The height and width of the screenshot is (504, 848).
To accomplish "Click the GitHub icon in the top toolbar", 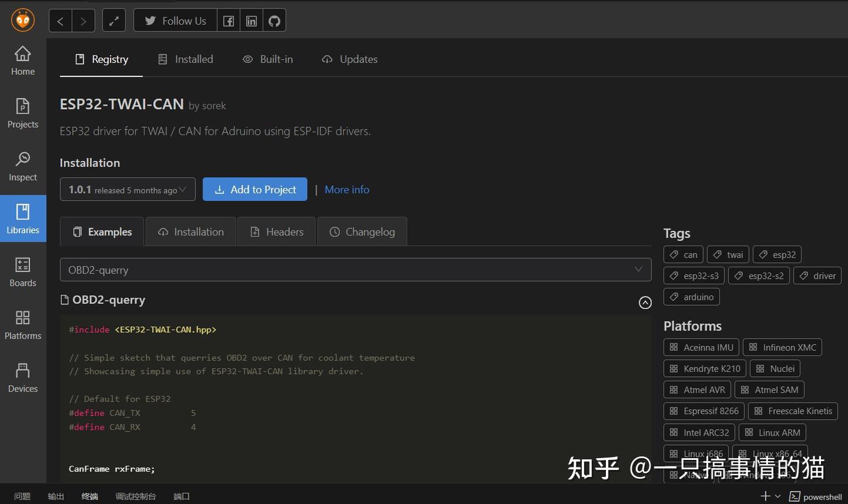I will coord(274,20).
